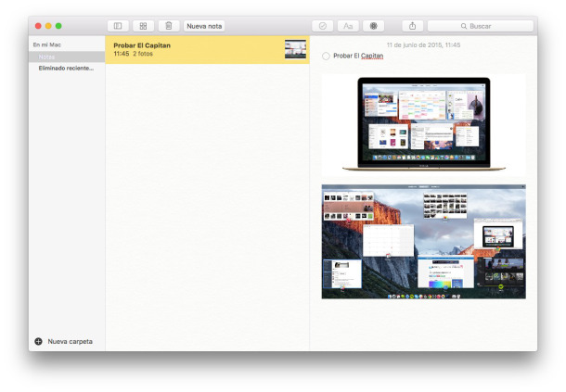
Task: Open the photos media browser icon
Action: click(x=374, y=26)
